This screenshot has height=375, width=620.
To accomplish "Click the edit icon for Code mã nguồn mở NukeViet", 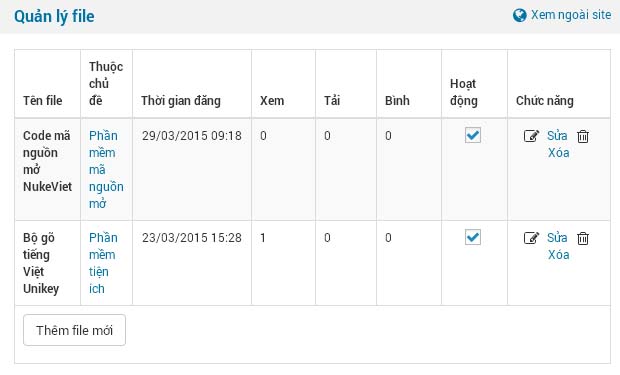I will (x=531, y=136).
